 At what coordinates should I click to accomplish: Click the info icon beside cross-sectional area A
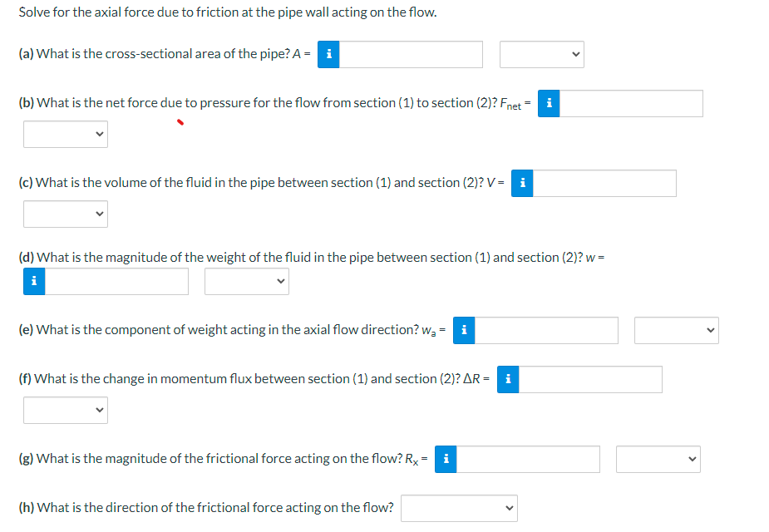pos(328,54)
